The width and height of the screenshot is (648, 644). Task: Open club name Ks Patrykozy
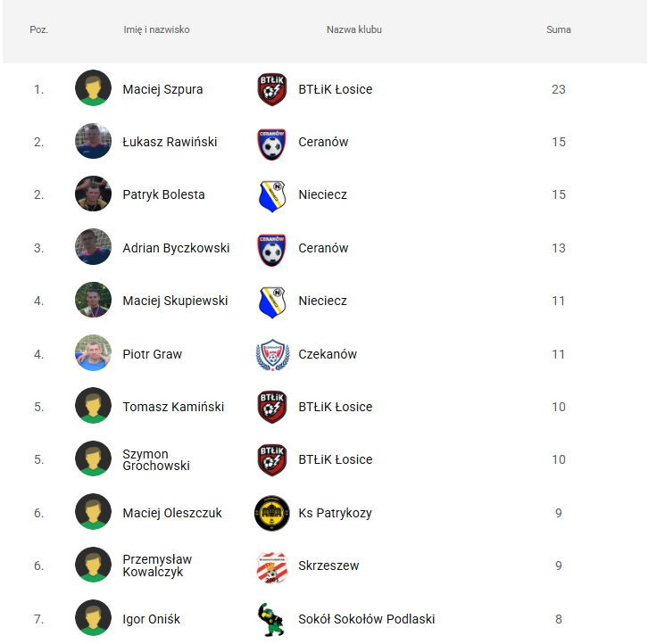pyautogui.click(x=335, y=513)
